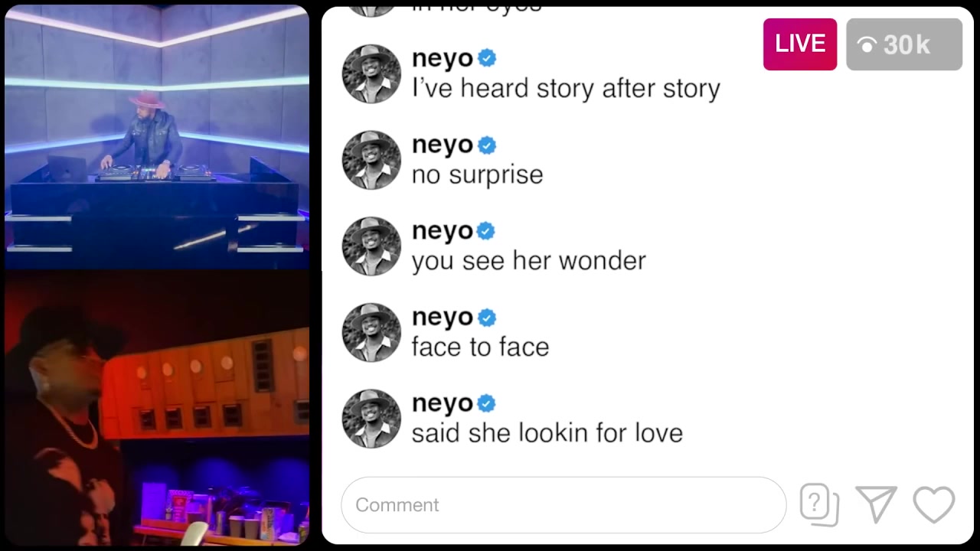Select the top DJ video feed

157,137
